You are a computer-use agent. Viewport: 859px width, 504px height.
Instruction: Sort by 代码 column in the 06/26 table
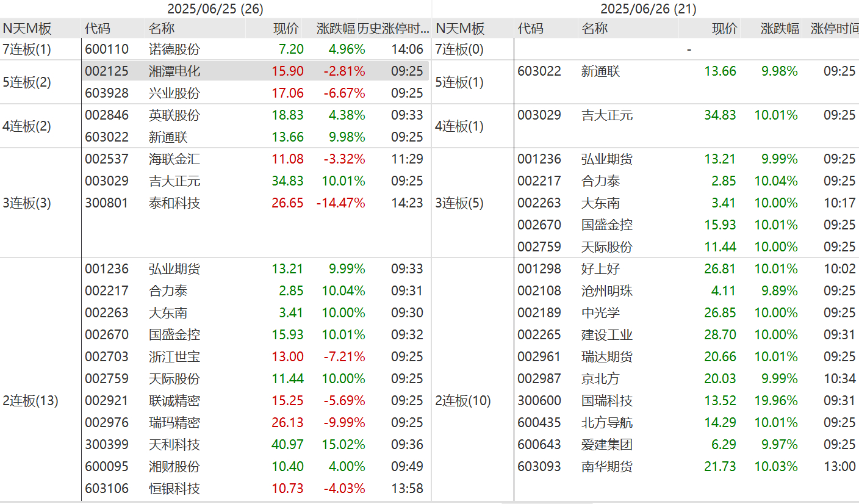pos(531,28)
